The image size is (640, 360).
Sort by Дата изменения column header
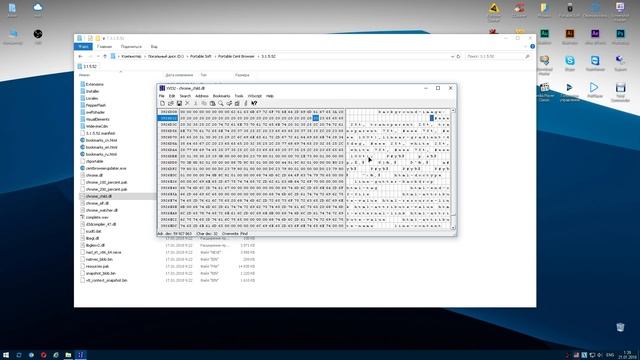click(179, 75)
